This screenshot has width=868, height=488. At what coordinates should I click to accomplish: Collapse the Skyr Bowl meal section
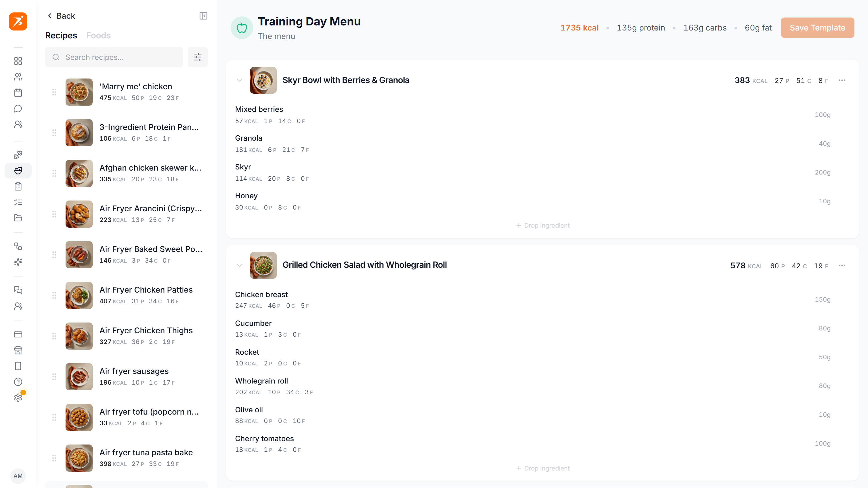239,80
